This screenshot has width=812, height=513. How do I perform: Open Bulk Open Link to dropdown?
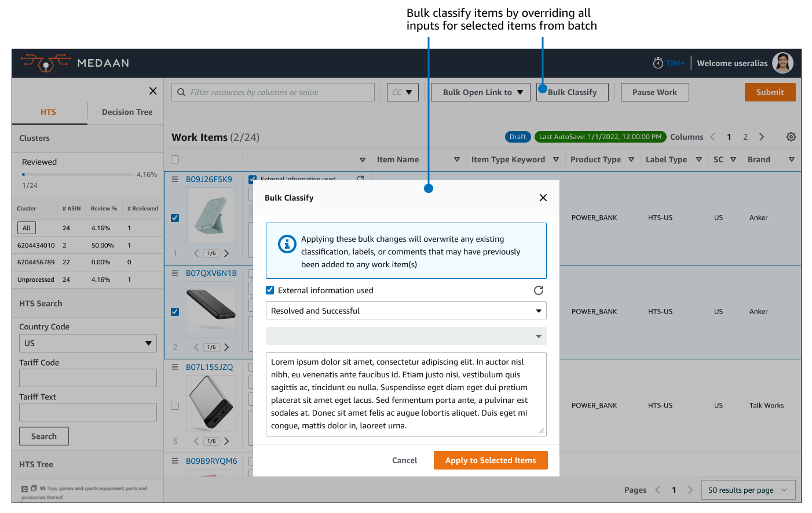tap(481, 92)
